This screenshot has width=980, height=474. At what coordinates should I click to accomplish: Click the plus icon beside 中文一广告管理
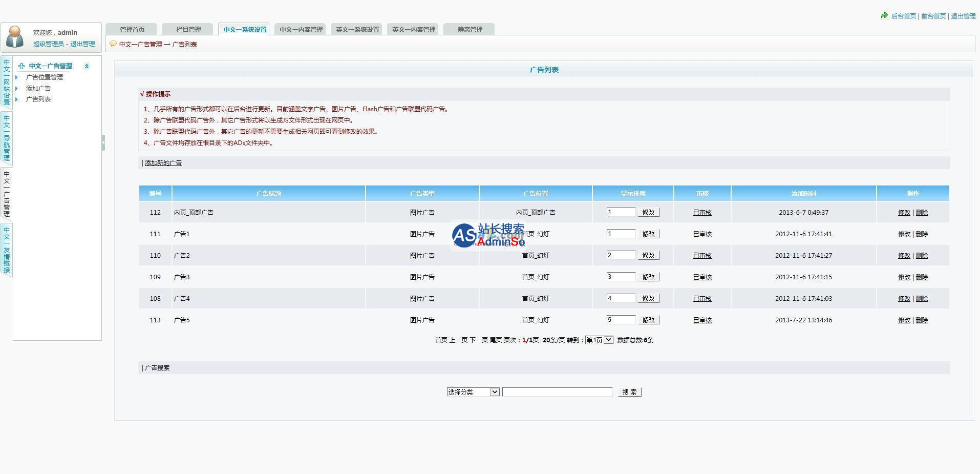tap(22, 66)
